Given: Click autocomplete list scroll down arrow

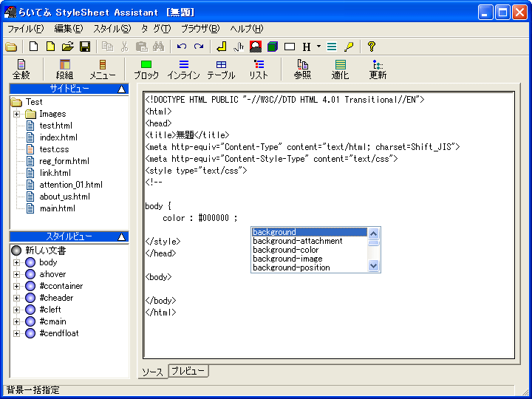Looking at the screenshot, I should pyautogui.click(x=373, y=266).
